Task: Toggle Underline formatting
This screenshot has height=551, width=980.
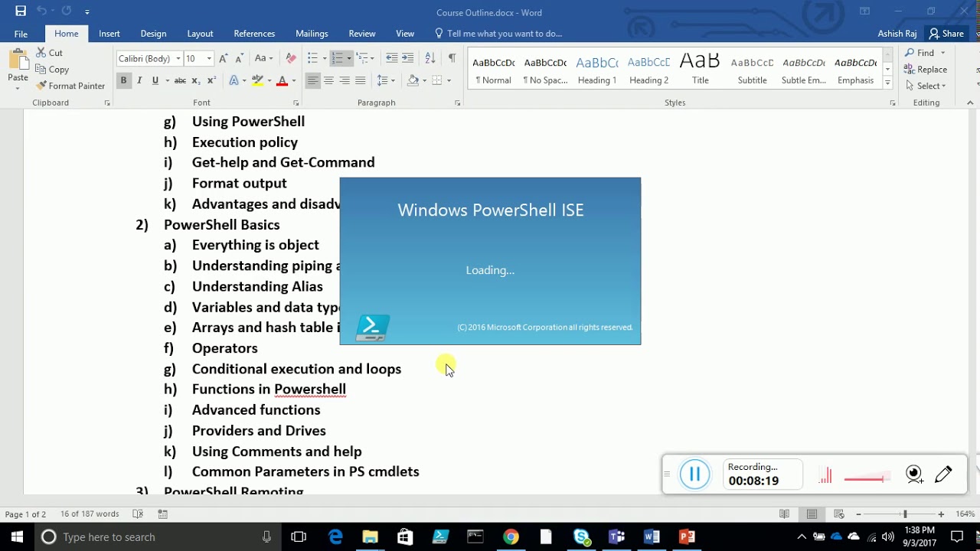Action: click(x=155, y=80)
